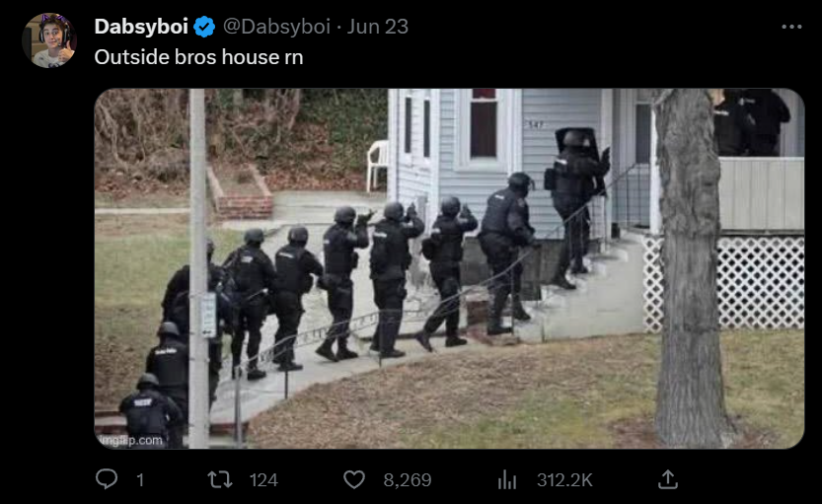Open the three-dot more options menu

pyautogui.click(x=791, y=27)
